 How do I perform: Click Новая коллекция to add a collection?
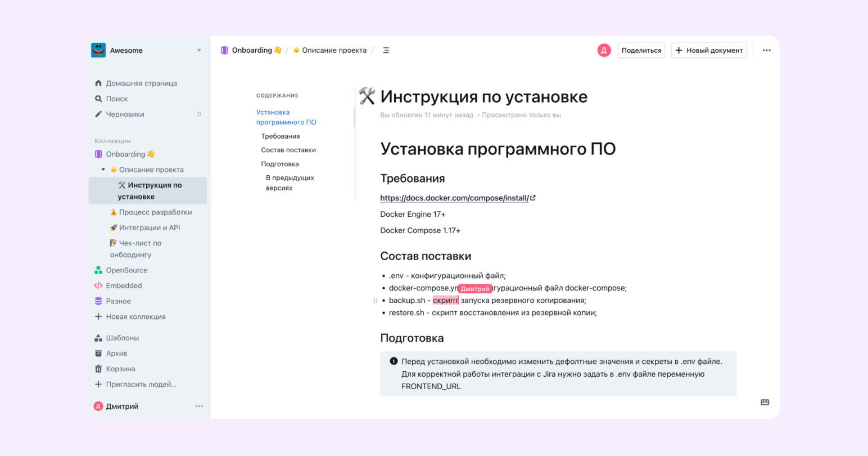(x=136, y=317)
